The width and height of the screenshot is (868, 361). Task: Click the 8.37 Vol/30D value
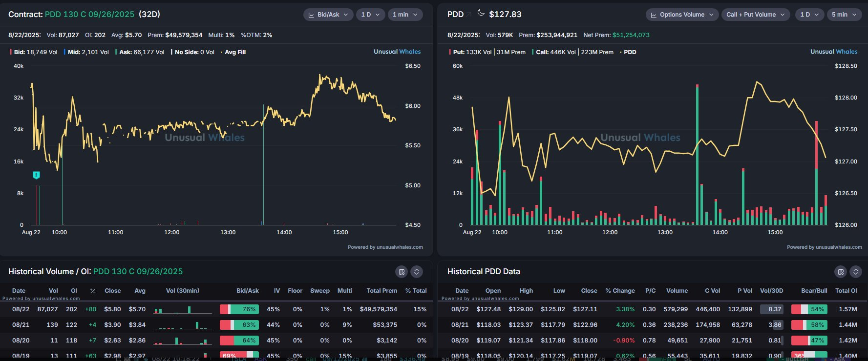click(772, 309)
